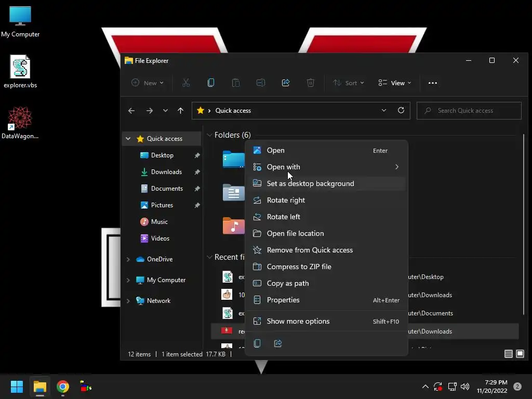532x399 pixels.
Task: Click File Explorer icon on the taskbar
Action: point(39,387)
